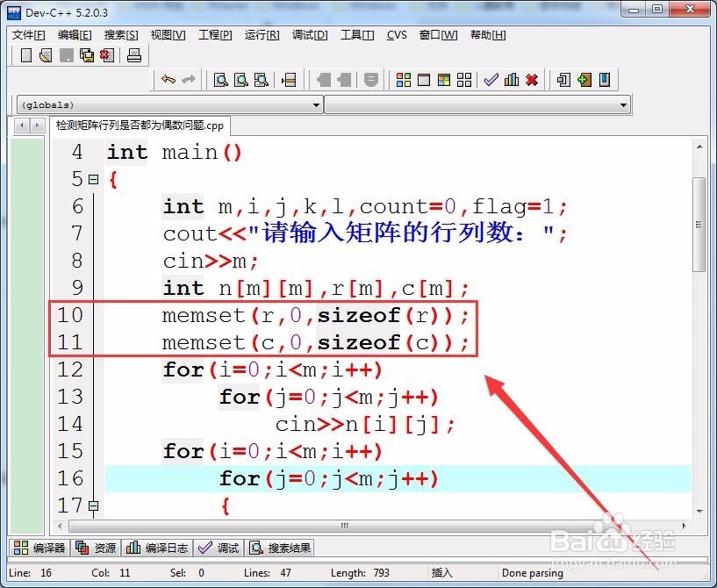Image resolution: width=717 pixels, height=588 pixels.
Task: Click the vertical scrollbar up arrow
Action: point(699,147)
